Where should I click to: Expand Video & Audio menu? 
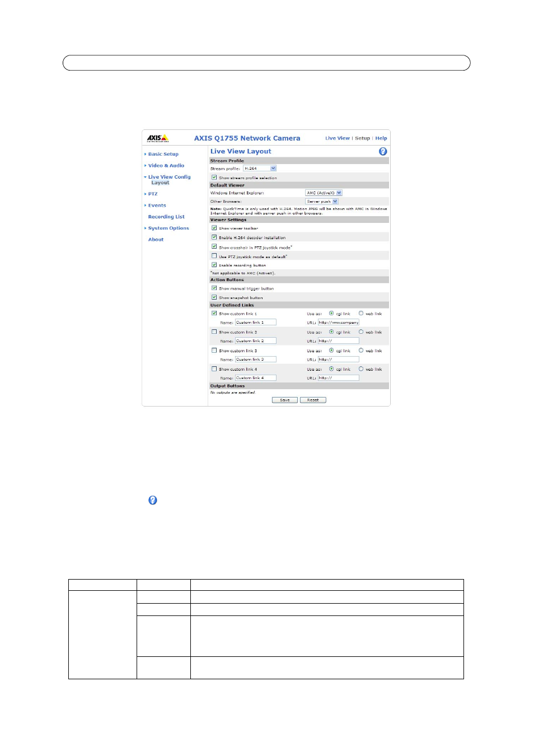166,165
